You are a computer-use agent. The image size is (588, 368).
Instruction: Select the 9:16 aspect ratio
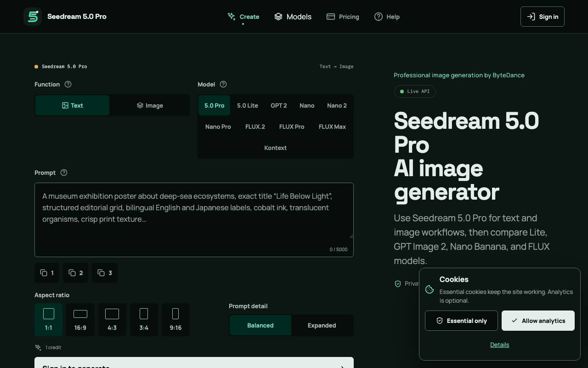[x=175, y=320]
